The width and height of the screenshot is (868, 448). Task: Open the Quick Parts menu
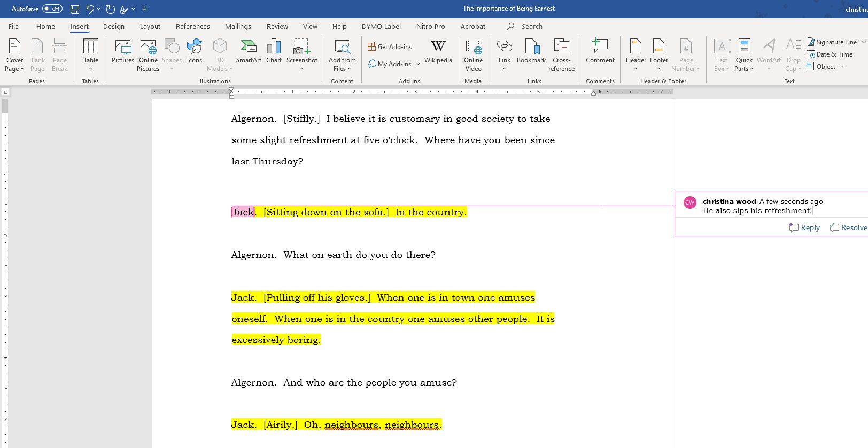click(743, 55)
